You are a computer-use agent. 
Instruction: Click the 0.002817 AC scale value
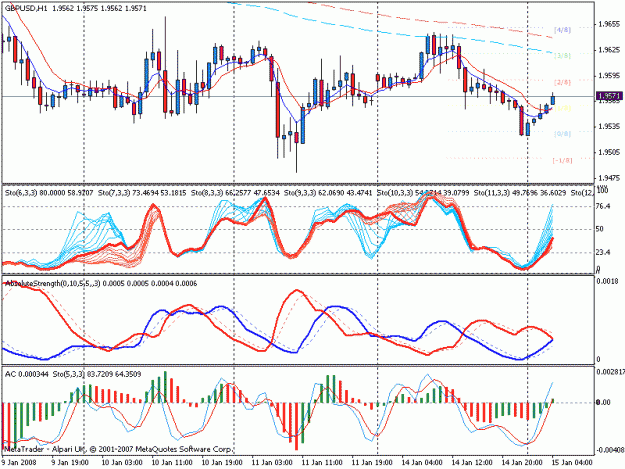[x=610, y=372]
